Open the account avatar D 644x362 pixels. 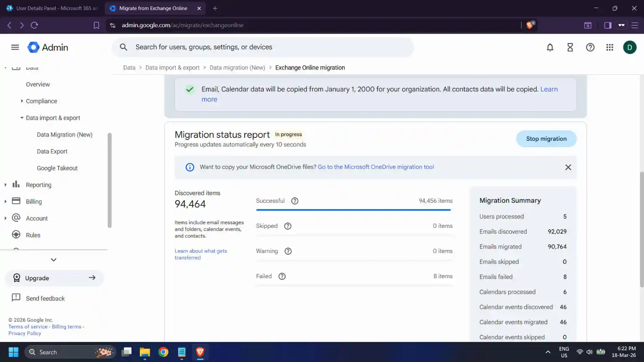pyautogui.click(x=630, y=47)
